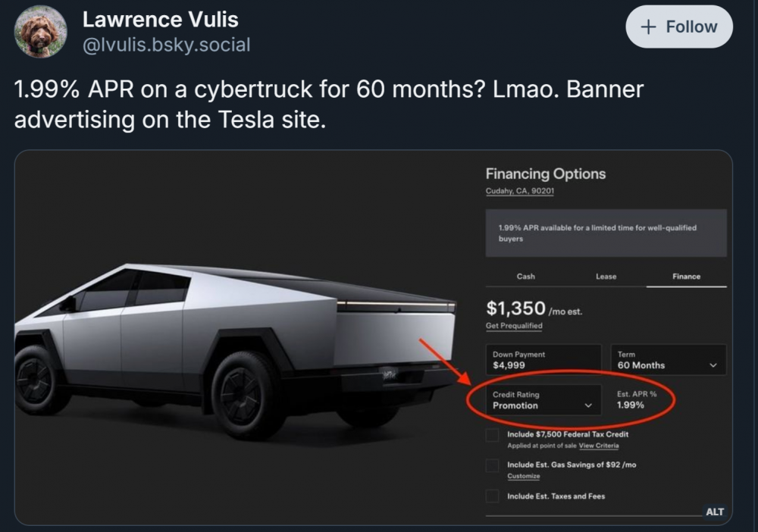Screen dimensions: 758x532
Task: Click the View Criteria link
Action: [x=599, y=446]
